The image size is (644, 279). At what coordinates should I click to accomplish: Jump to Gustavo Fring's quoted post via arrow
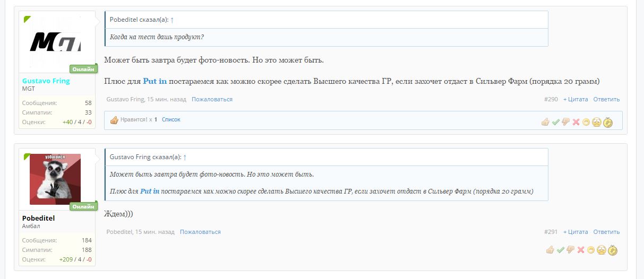pos(185,158)
